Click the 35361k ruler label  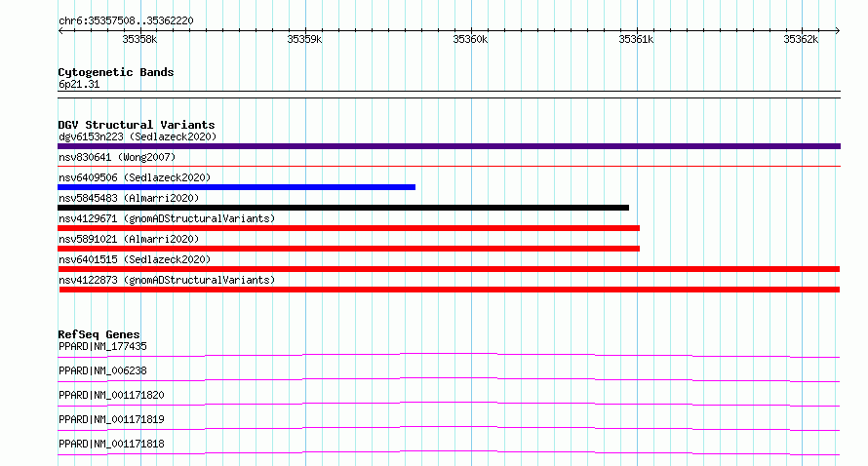coord(636,39)
